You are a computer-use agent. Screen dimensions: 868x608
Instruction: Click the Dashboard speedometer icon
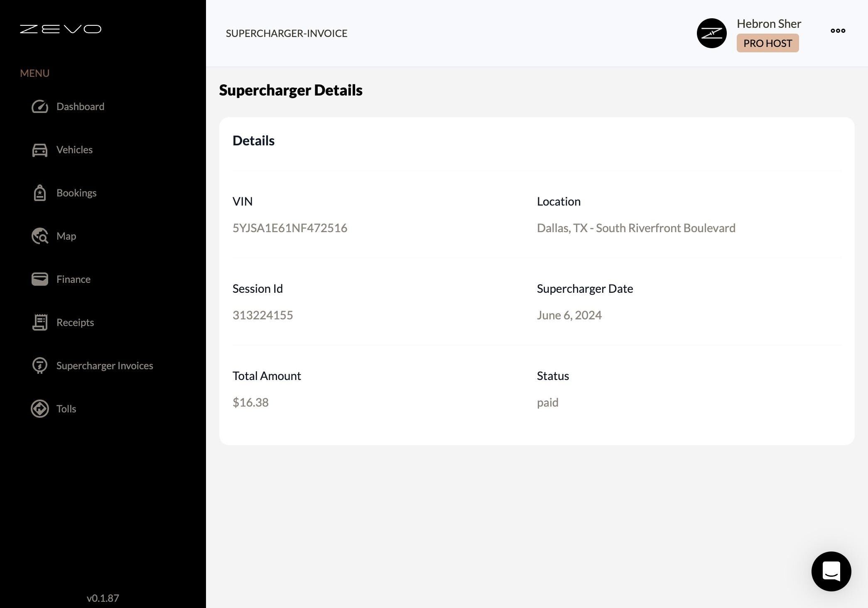point(40,107)
